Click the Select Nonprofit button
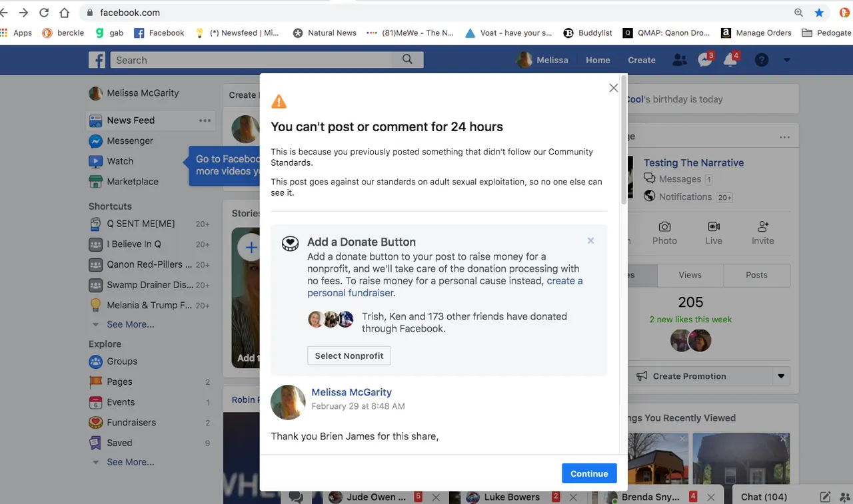The height and width of the screenshot is (504, 853). coord(349,356)
